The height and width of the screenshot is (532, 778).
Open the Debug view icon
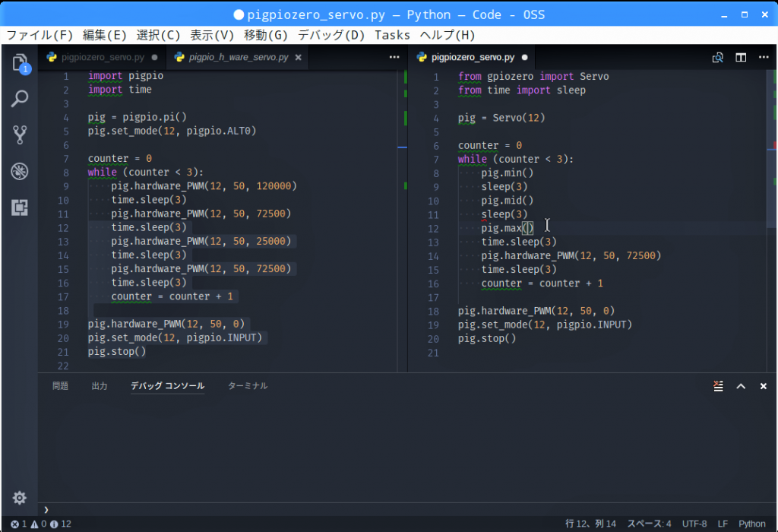[x=20, y=171]
